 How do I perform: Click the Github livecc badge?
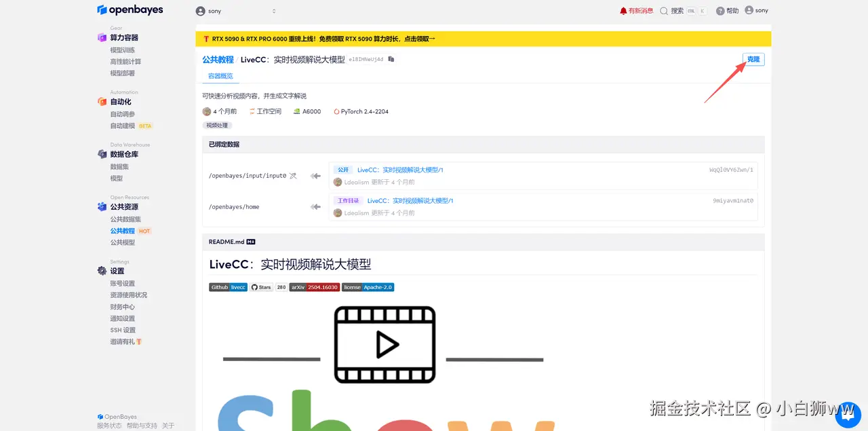pos(228,287)
